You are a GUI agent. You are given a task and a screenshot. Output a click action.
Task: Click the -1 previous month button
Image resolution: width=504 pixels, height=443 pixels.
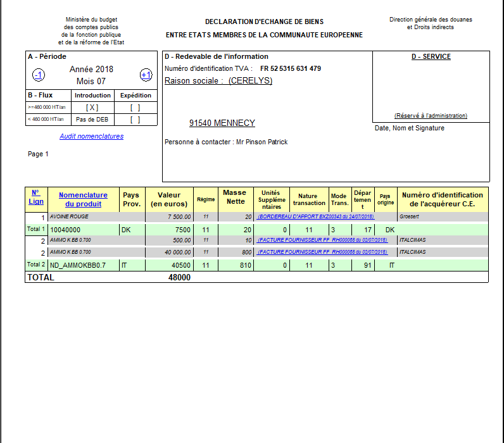[x=38, y=75]
